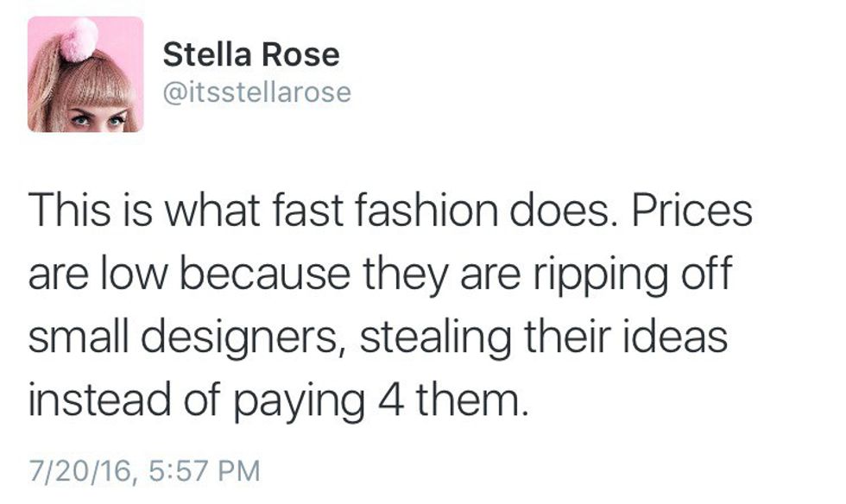
Task: Click the pink pom-pom in the avatar
Action: pyautogui.click(x=79, y=39)
